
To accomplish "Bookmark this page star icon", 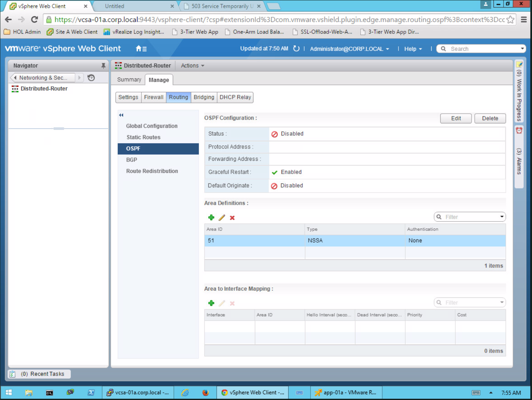I will (x=510, y=19).
